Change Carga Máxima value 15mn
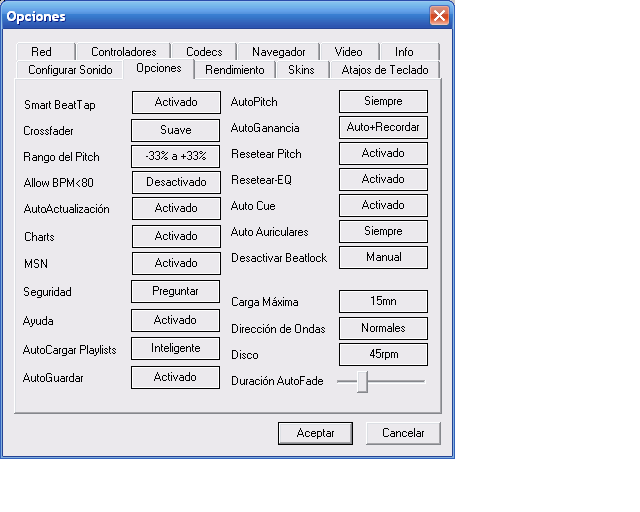Viewport: 640px width, 512px height. [383, 301]
